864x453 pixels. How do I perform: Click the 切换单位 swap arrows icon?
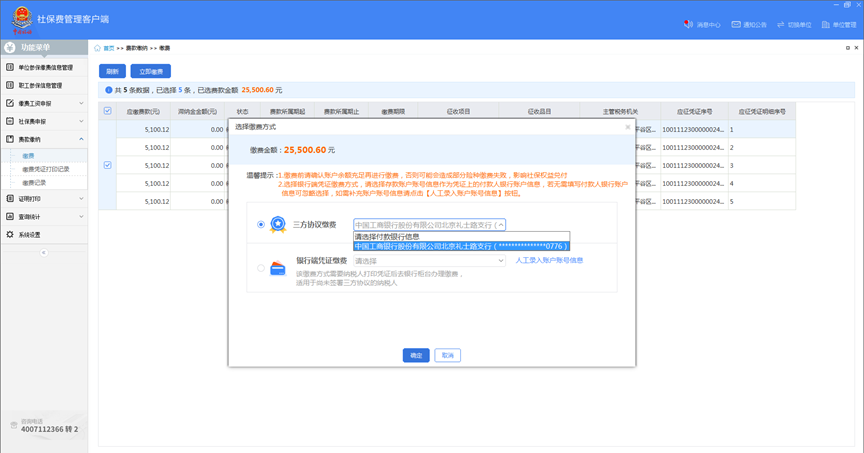tap(780, 24)
